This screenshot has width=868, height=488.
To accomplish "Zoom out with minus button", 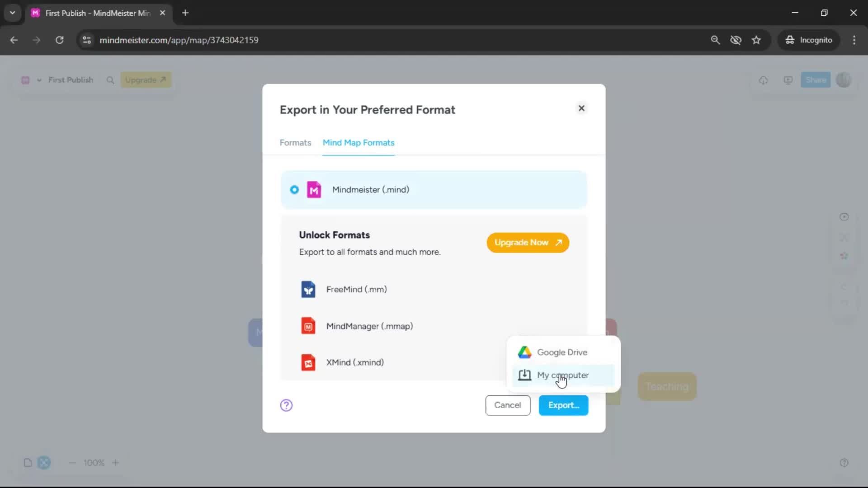I will pyautogui.click(x=72, y=463).
